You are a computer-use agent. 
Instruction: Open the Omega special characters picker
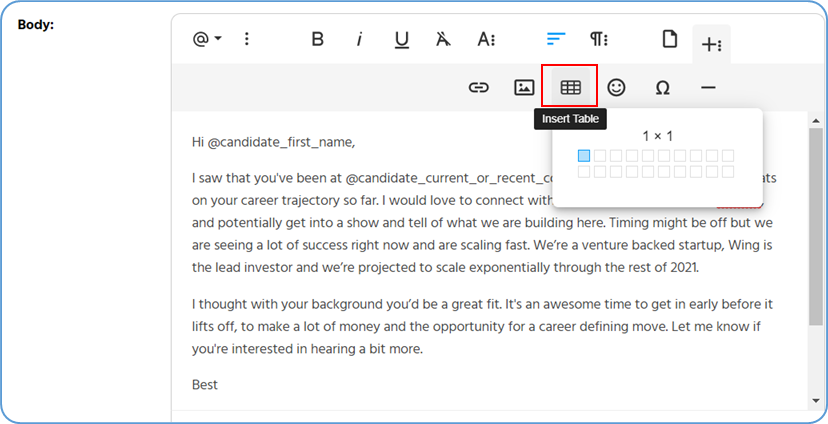pos(662,88)
